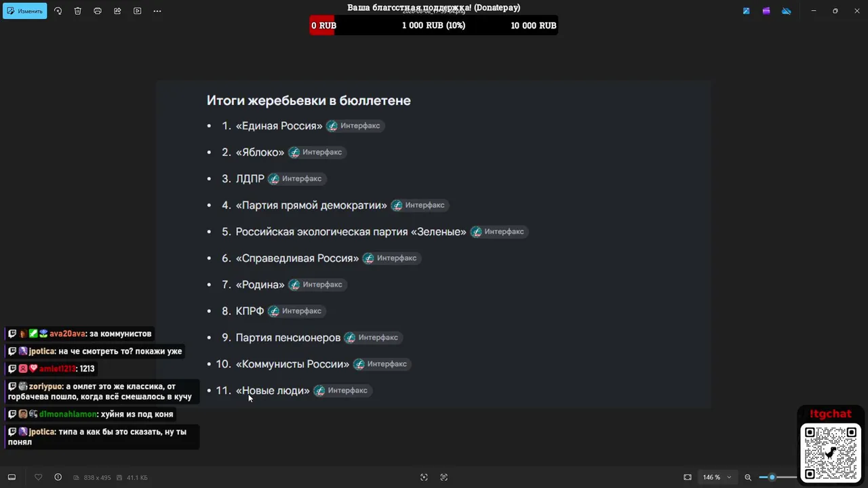The height and width of the screenshot is (488, 868).
Task: Mark image as favorite with heart icon
Action: [38, 477]
